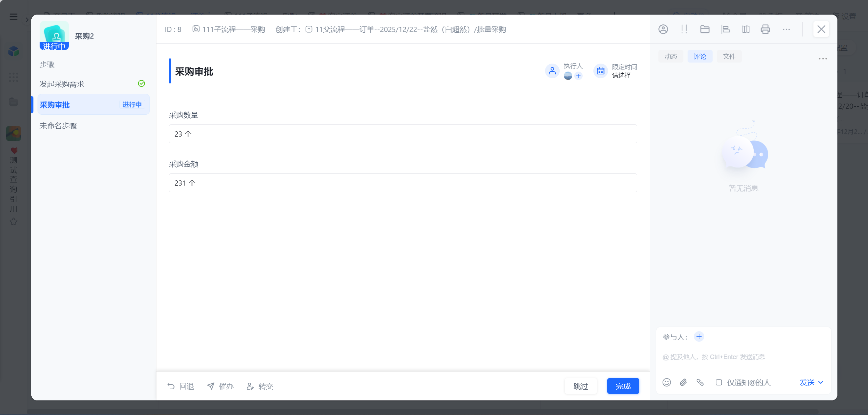The width and height of the screenshot is (868, 415).
Task: Toggle the columns layout icon
Action: click(x=745, y=29)
